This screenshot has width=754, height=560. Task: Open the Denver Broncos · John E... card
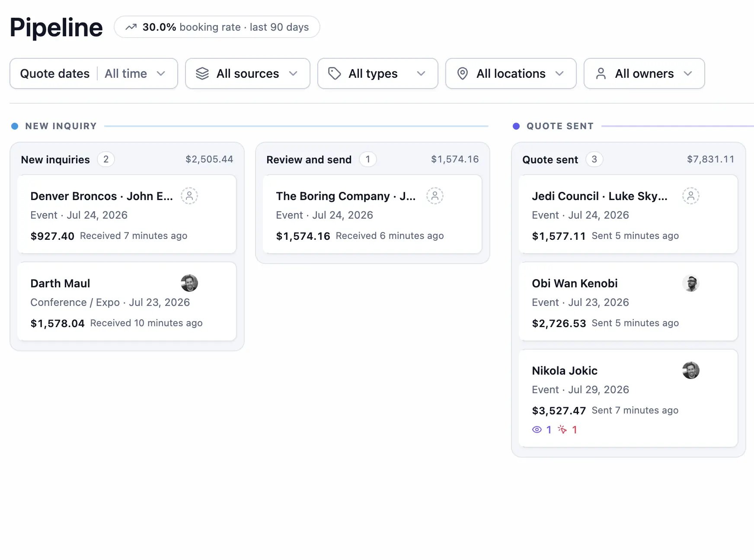click(127, 214)
